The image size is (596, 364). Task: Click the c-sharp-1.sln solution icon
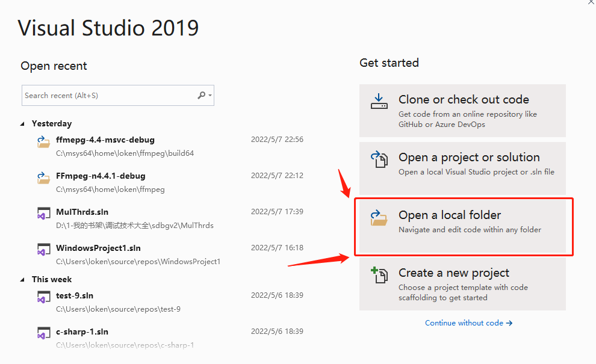click(x=43, y=333)
